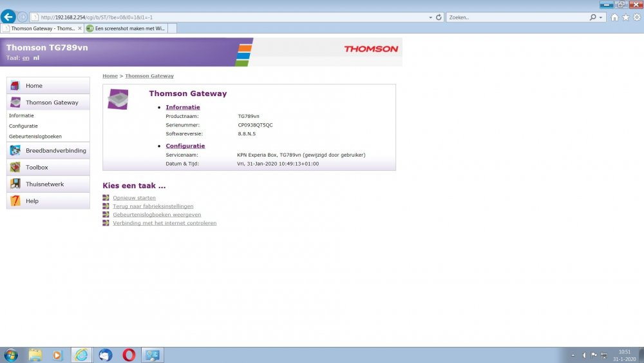Click the icon beside Opnieuw starten
Screen dimensions: 644x363
[x=106, y=198]
